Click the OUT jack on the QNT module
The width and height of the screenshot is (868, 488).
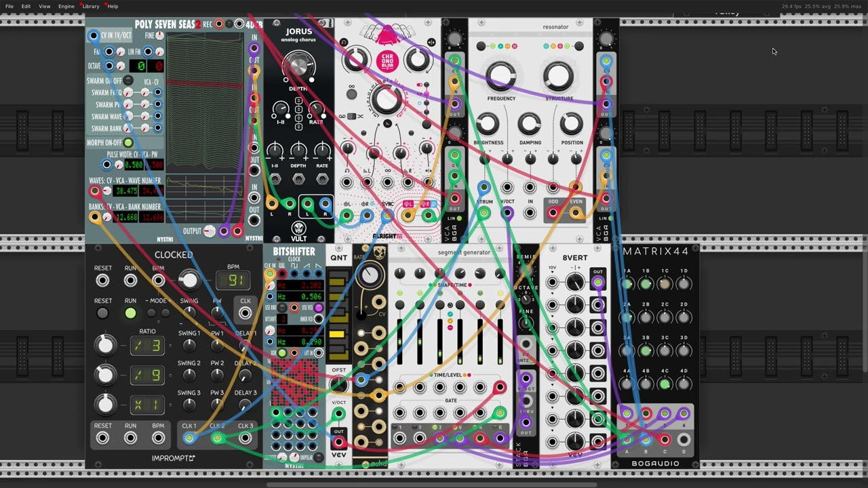tap(338, 442)
